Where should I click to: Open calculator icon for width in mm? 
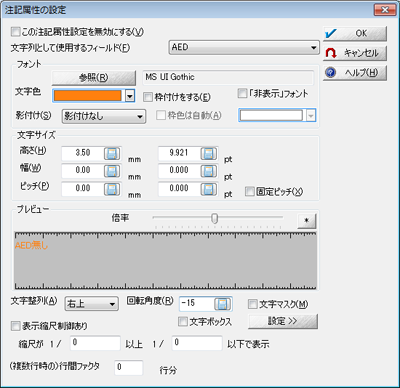112,171
